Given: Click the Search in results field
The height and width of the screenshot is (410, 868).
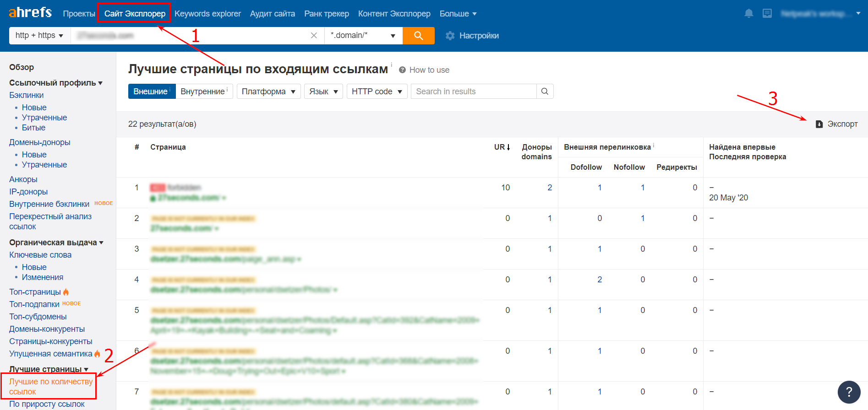Looking at the screenshot, I should (474, 92).
